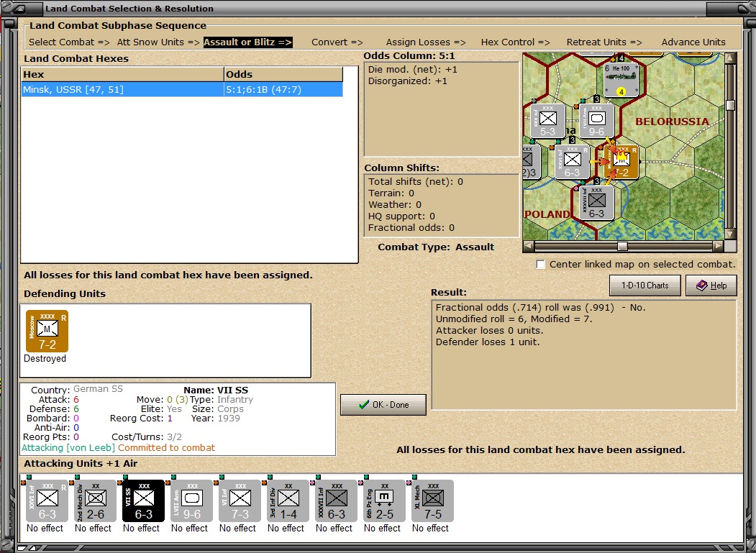
Task: Click the Unmodified roll = 6 result line
Action: 514,319
